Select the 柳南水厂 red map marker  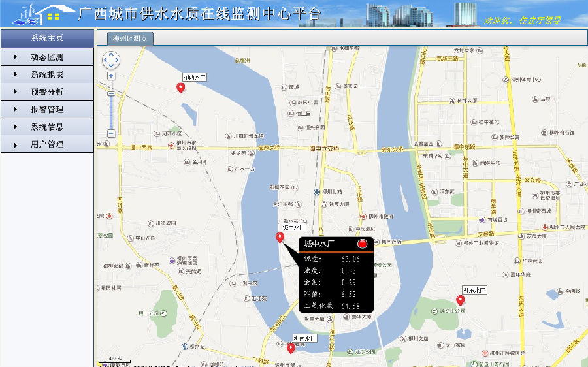[x=291, y=348]
